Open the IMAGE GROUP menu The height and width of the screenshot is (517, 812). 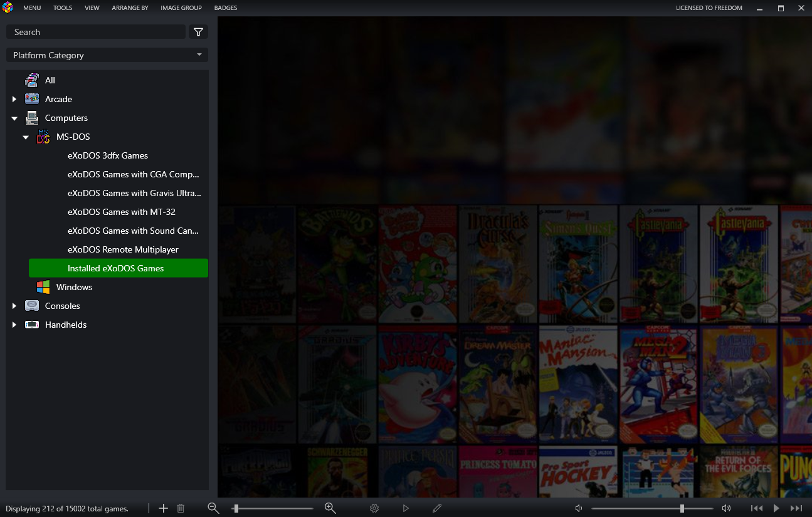pyautogui.click(x=181, y=8)
